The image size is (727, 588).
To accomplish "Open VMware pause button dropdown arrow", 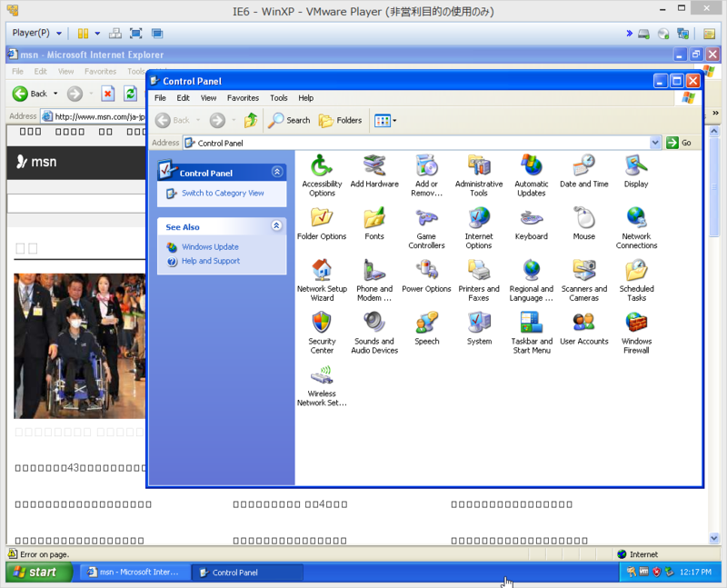I will 97,34.
